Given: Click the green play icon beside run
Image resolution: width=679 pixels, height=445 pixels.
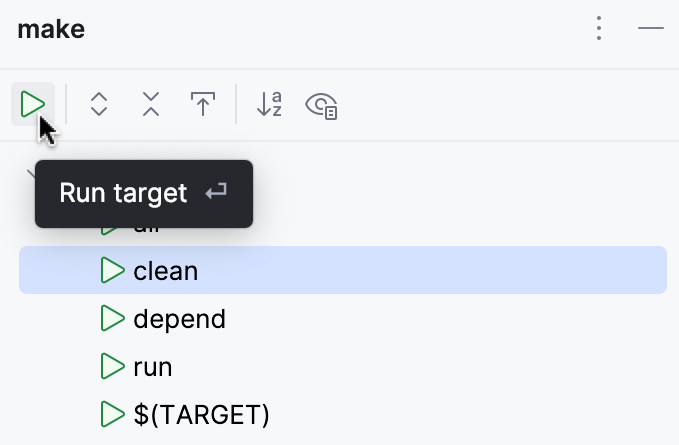Looking at the screenshot, I should coord(112,367).
